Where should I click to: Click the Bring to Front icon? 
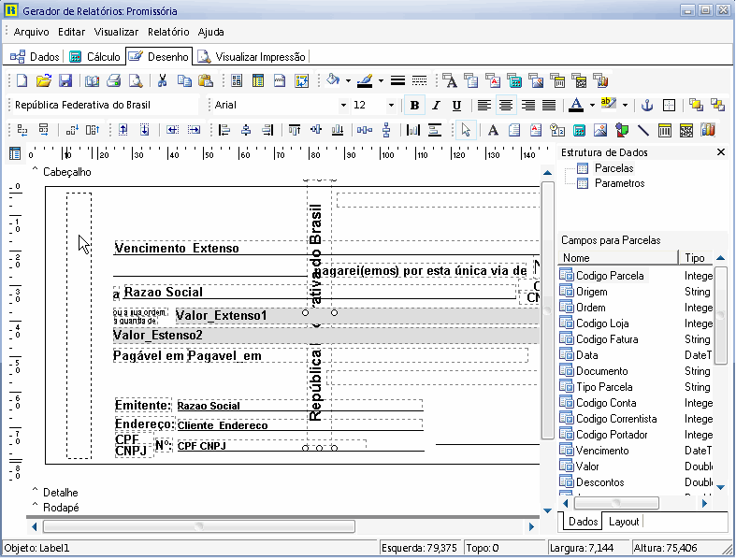[696, 105]
